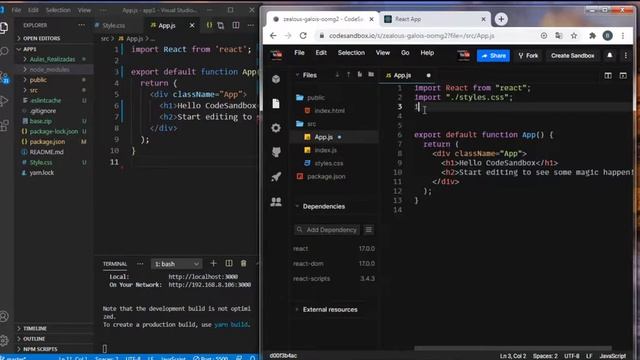Close App.js tab in VS Code
Image resolution: width=640 pixels, height=360 pixels.
(192, 25)
